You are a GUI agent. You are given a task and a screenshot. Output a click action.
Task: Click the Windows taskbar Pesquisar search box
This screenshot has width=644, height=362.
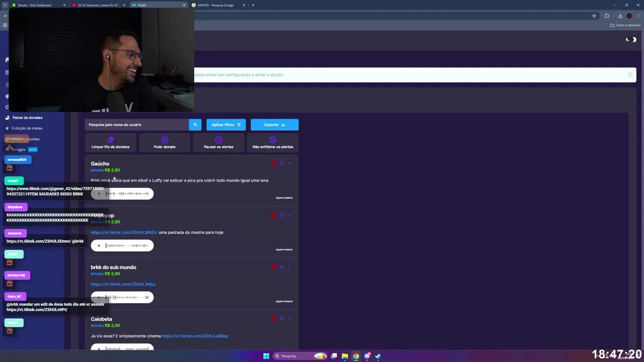[299, 356]
